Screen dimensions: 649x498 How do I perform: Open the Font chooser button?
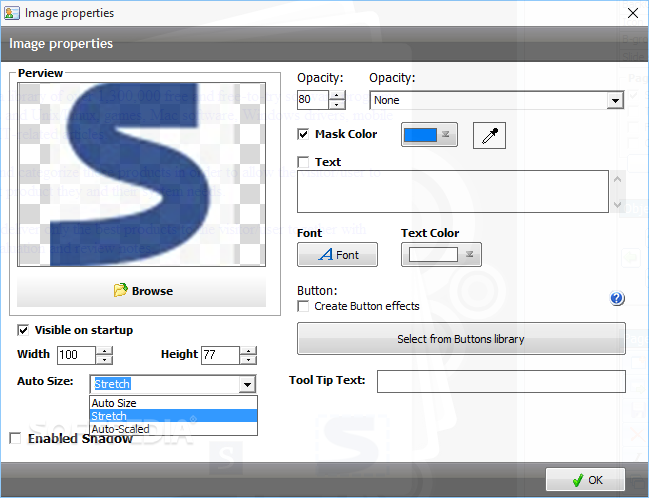pos(337,255)
